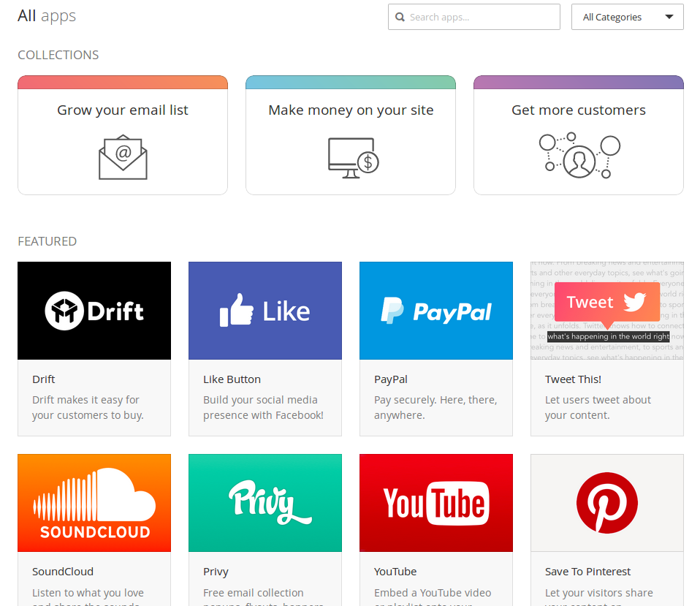700x606 pixels.
Task: Click the FEATURED section heading
Action: click(x=47, y=241)
